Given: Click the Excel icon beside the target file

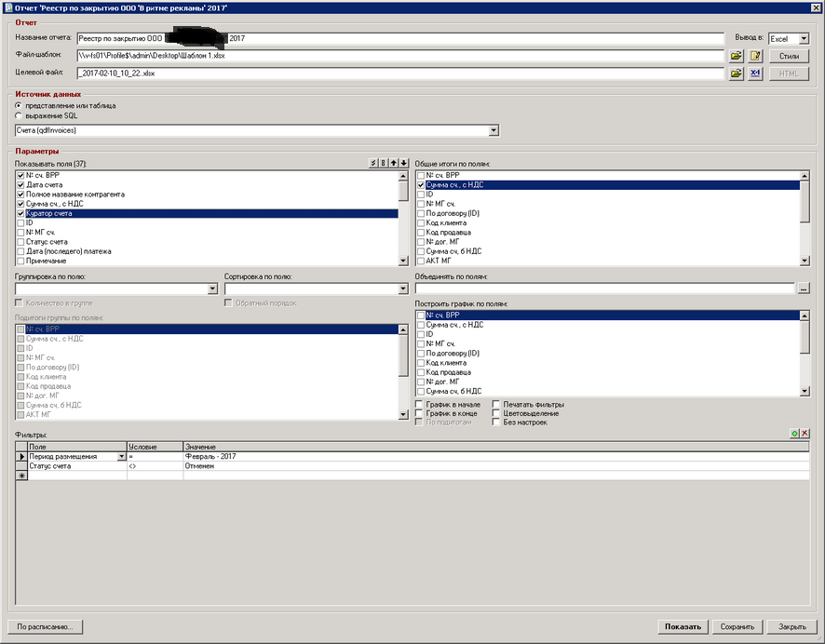Looking at the screenshot, I should [x=755, y=73].
